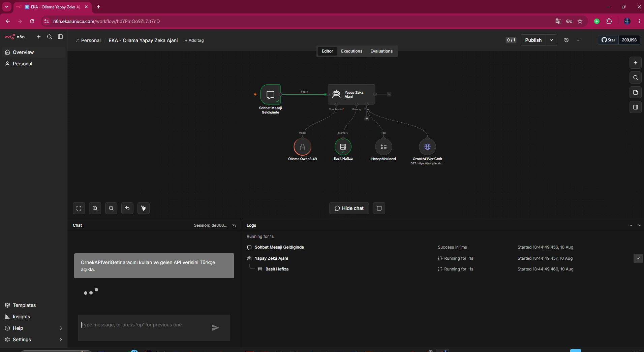Click the browser address bar
The image size is (644, 352).
click(x=297, y=21)
